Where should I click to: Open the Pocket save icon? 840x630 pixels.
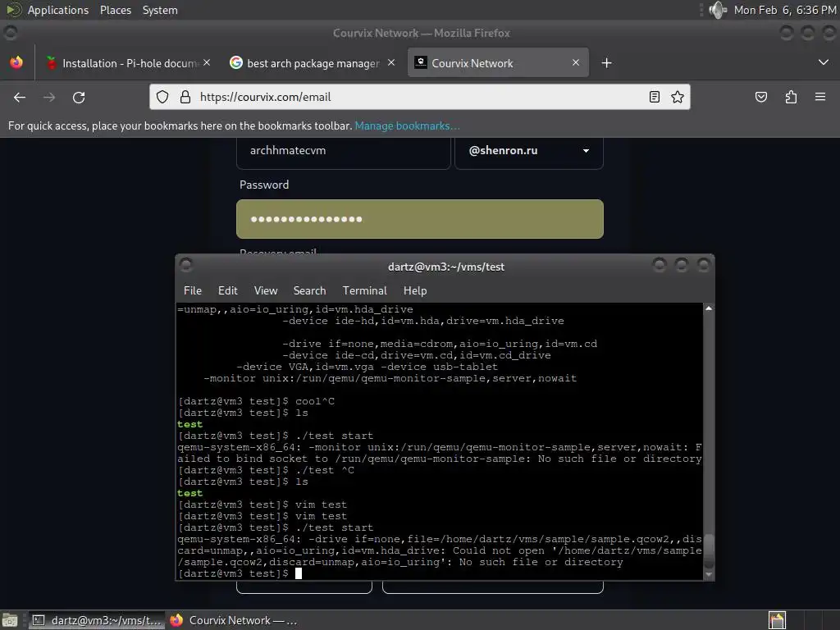[760, 97]
